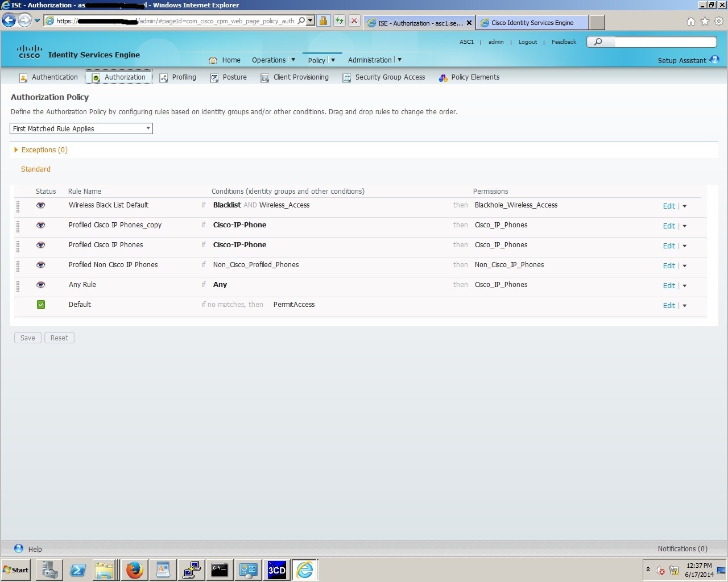The height and width of the screenshot is (582, 728).
Task: Open the 3CD taskbar application
Action: click(x=276, y=569)
